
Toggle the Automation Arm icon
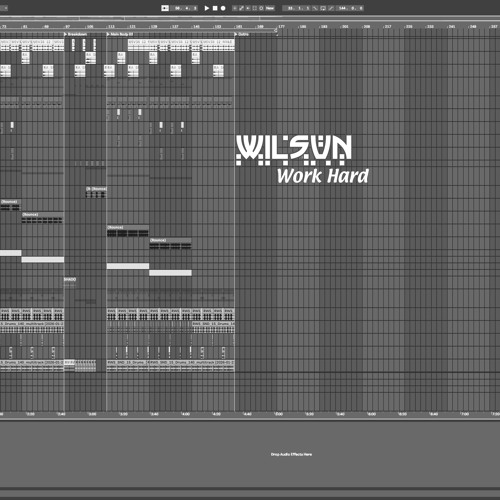[241, 8]
